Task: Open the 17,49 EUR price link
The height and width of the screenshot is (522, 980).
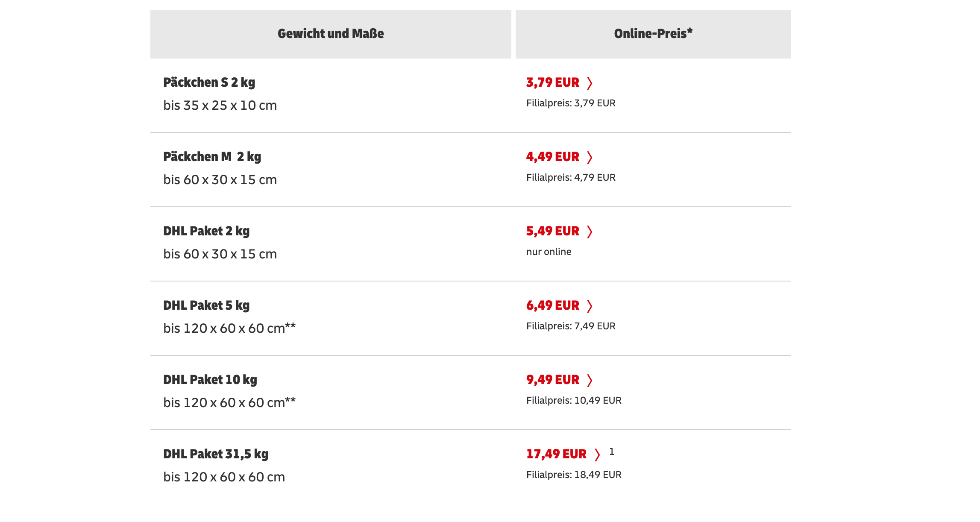Action: point(556,454)
